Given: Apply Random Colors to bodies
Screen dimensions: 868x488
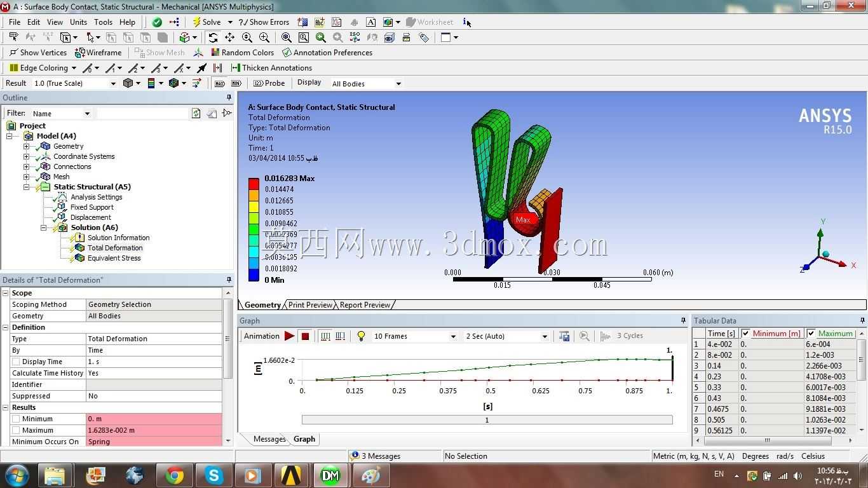Looking at the screenshot, I should (242, 53).
